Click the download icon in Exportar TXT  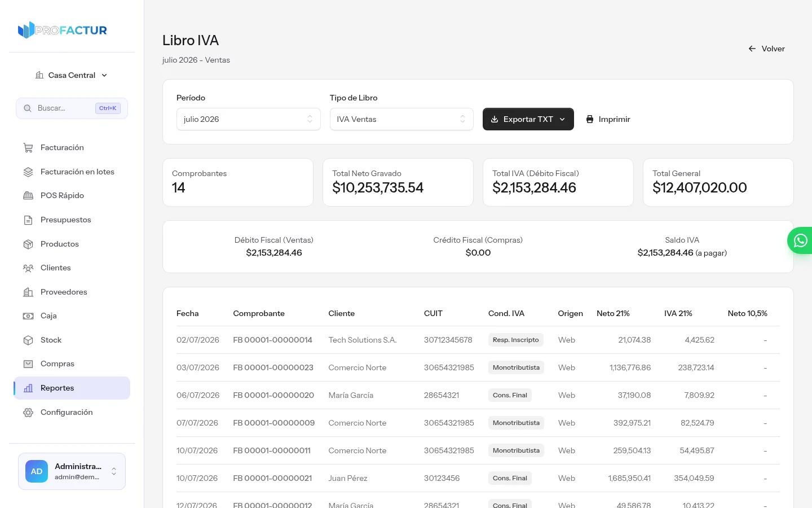pos(495,119)
